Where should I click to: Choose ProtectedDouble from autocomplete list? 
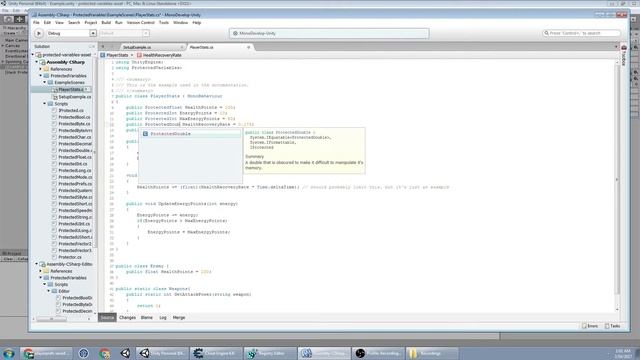click(190, 134)
